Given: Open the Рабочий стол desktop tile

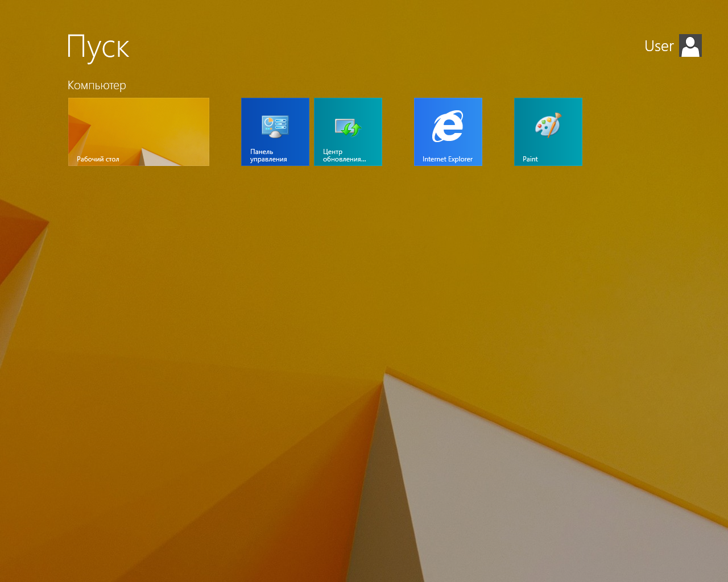Looking at the screenshot, I should [139, 132].
